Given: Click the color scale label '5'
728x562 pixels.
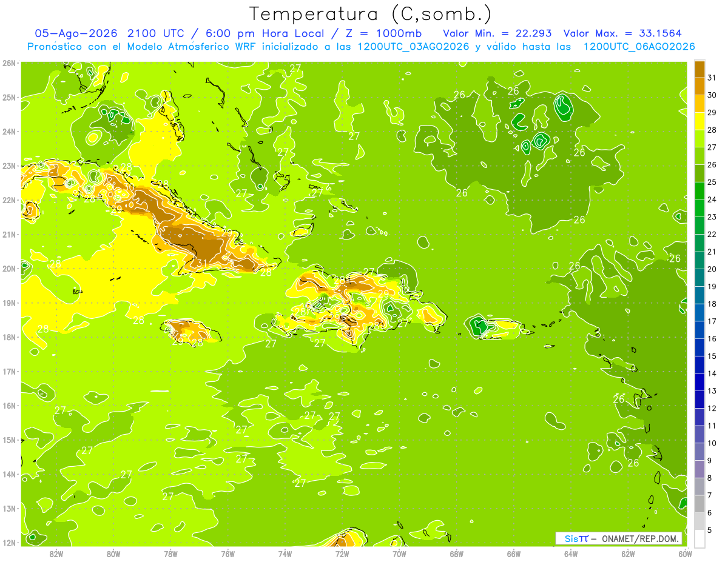Looking at the screenshot, I should click(710, 530).
